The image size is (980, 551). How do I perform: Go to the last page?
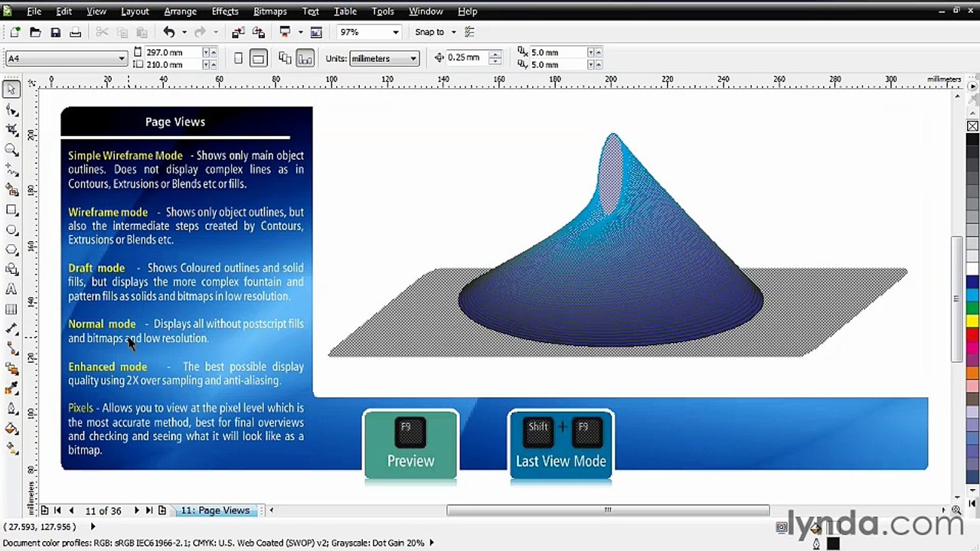click(x=149, y=510)
